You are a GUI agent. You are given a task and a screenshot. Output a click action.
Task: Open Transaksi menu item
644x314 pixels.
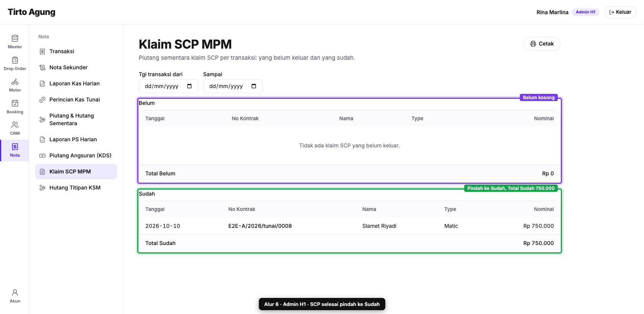pos(76,51)
